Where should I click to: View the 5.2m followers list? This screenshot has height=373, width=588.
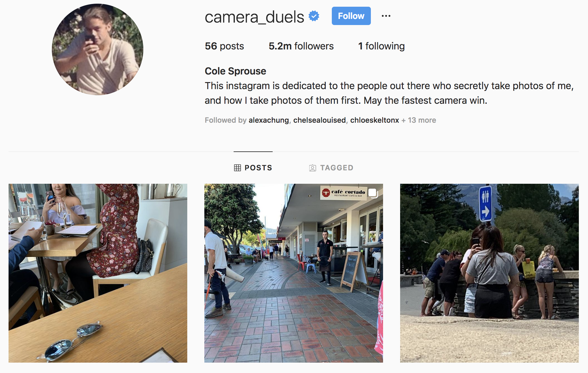pyautogui.click(x=301, y=46)
